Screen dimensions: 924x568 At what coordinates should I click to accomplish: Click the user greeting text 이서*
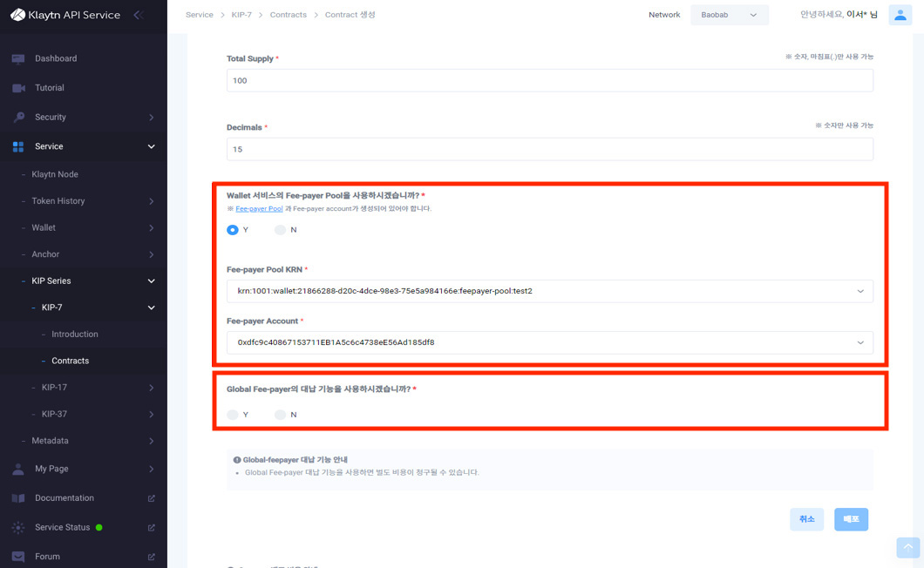(x=858, y=15)
